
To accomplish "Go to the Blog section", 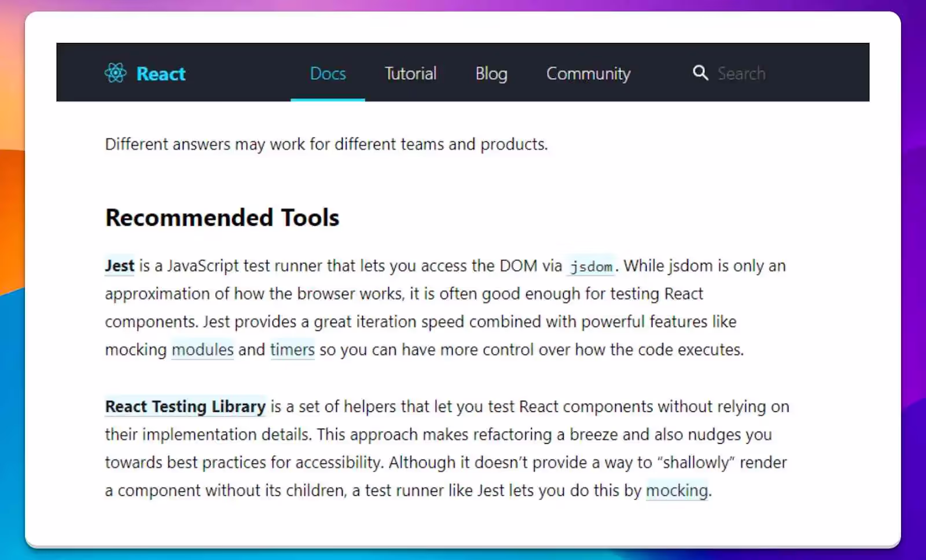I will point(491,73).
